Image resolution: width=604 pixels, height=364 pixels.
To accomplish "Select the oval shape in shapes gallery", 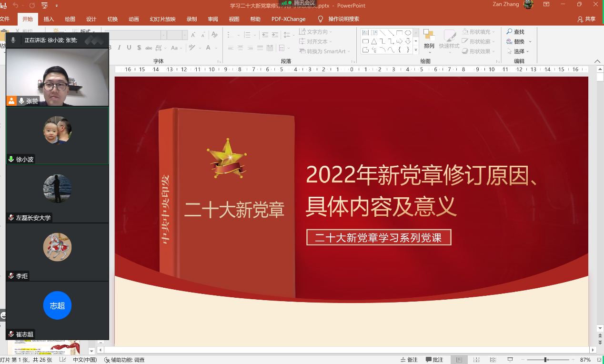I will [x=408, y=33].
